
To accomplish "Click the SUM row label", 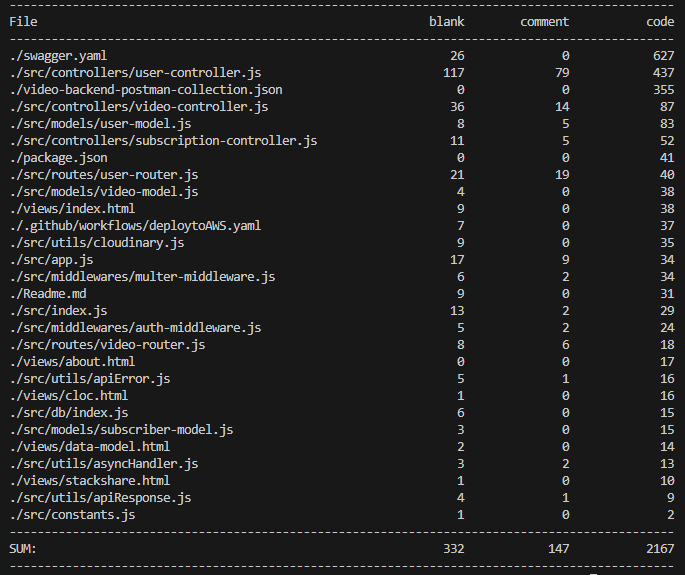I will coord(21,548).
